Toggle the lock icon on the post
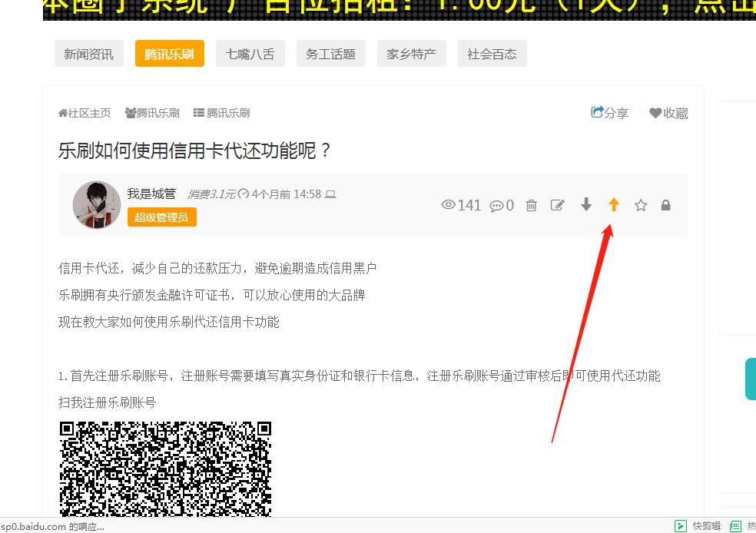This screenshot has height=533, width=756. pyautogui.click(x=666, y=205)
